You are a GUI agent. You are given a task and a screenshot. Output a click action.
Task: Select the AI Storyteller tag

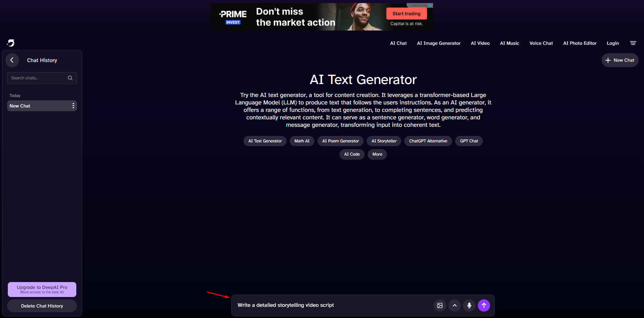point(384,141)
